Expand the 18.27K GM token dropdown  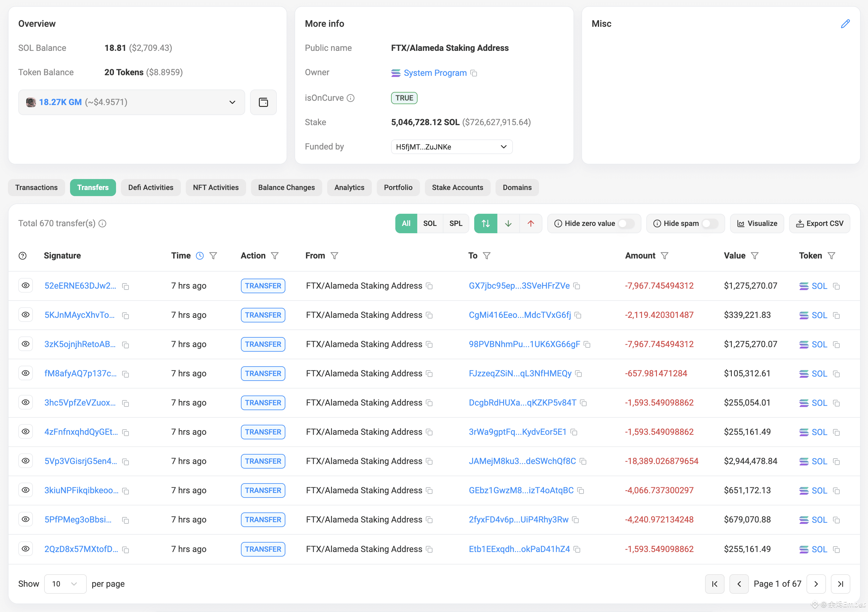click(x=132, y=102)
